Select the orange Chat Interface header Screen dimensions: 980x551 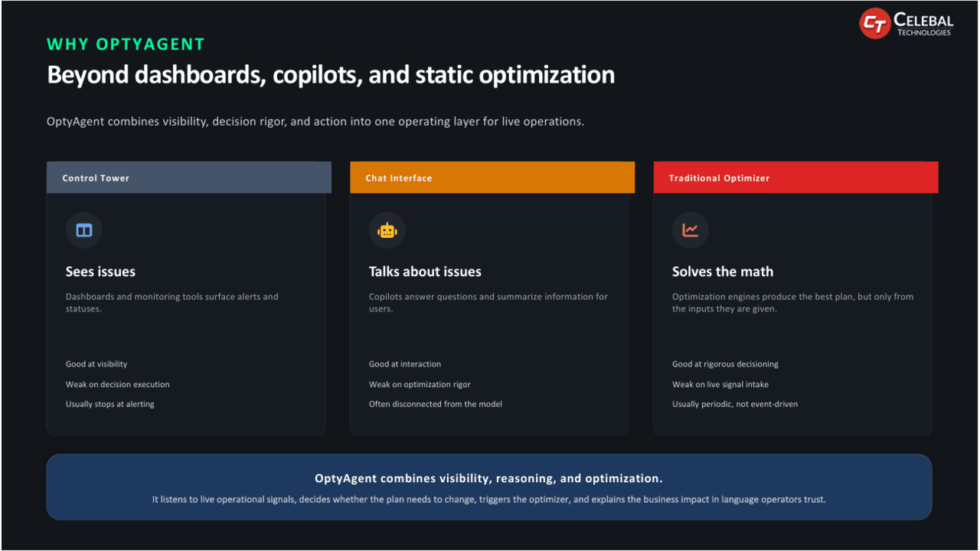tap(492, 178)
